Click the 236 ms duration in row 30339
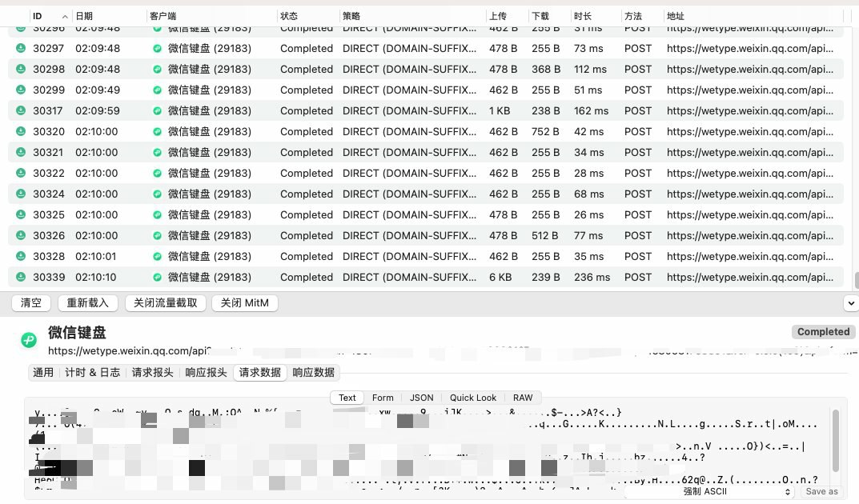 coord(592,277)
